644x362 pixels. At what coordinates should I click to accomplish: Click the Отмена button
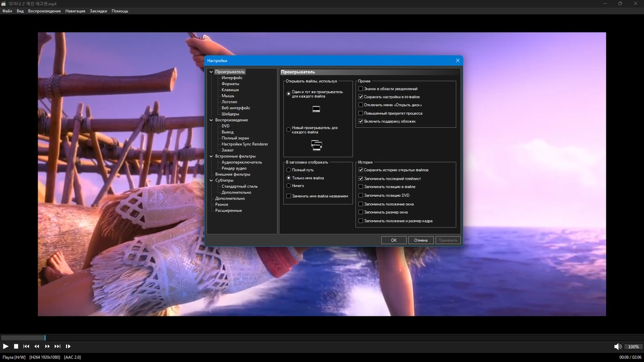(421, 240)
